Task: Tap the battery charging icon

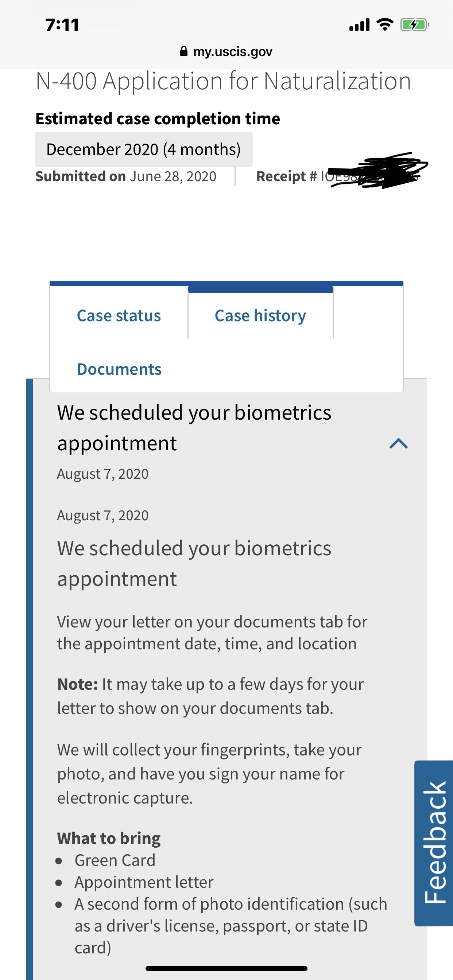Action: [415, 25]
